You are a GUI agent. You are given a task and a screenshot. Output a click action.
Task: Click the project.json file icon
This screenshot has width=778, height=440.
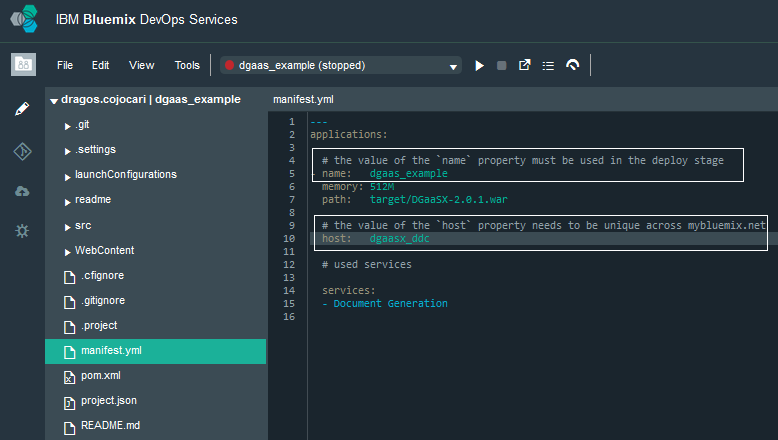pos(69,402)
